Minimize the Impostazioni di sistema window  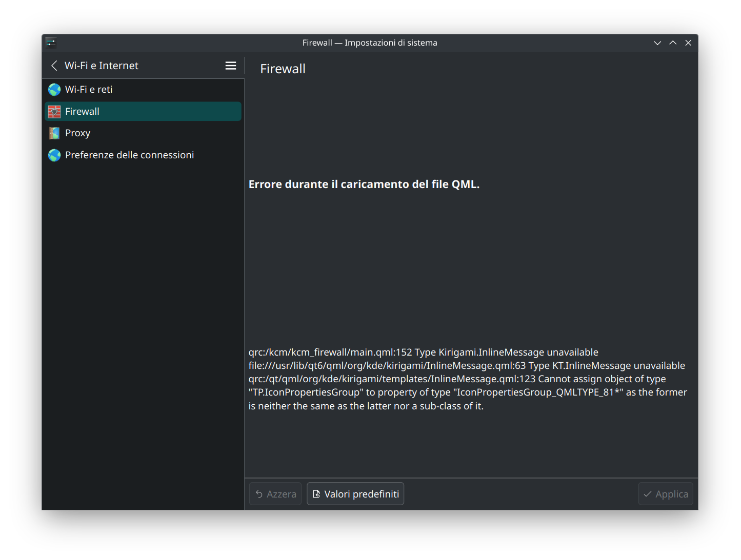[x=657, y=43]
